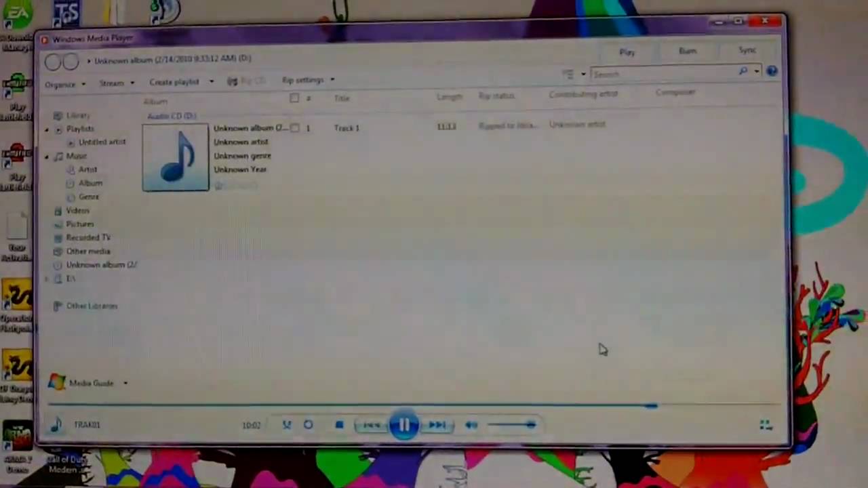The height and width of the screenshot is (488, 868).
Task: Collapse the Music tree node
Action: click(x=47, y=157)
